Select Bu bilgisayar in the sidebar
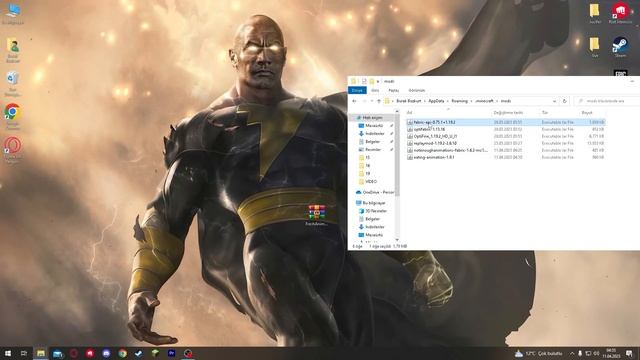 tap(371, 203)
